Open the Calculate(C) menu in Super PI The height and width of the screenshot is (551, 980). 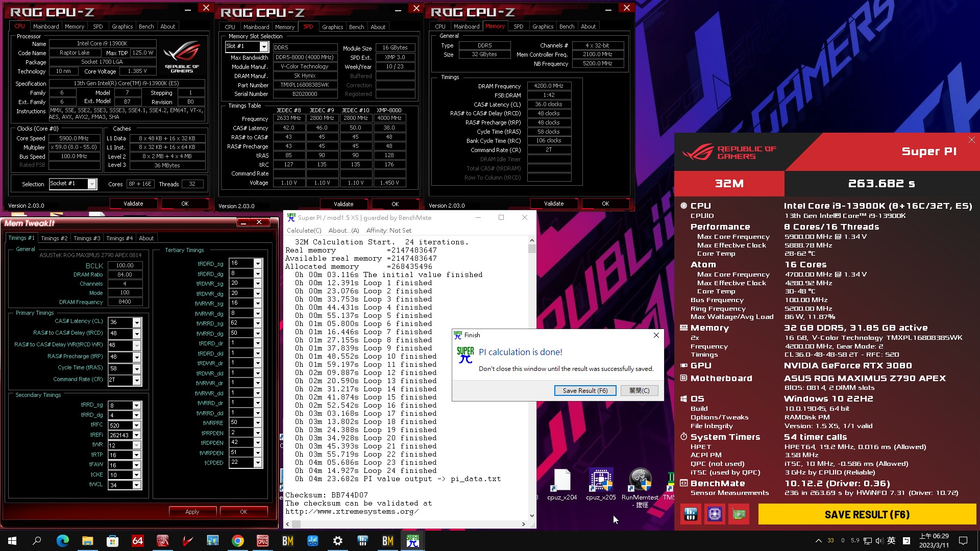304,231
